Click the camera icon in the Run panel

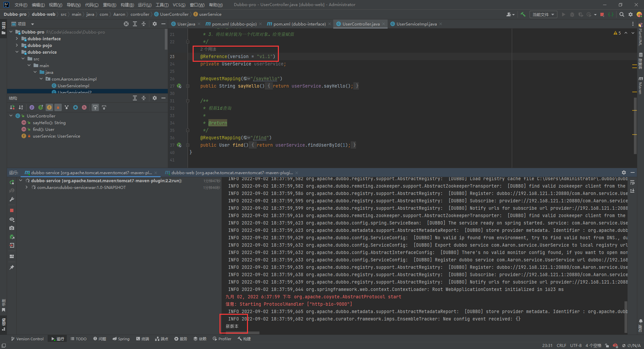coord(12,228)
